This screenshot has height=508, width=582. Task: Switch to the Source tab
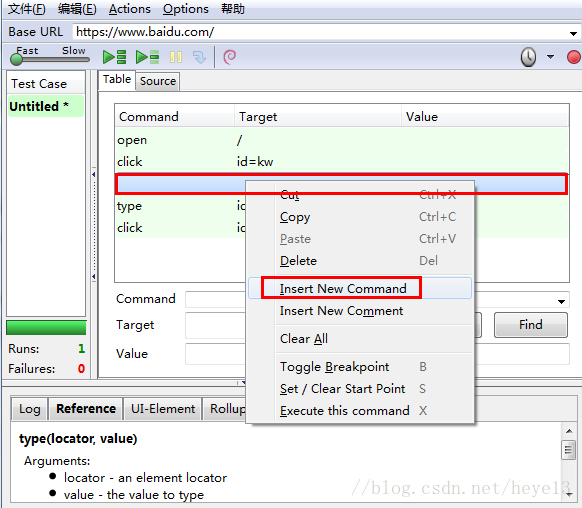(158, 81)
